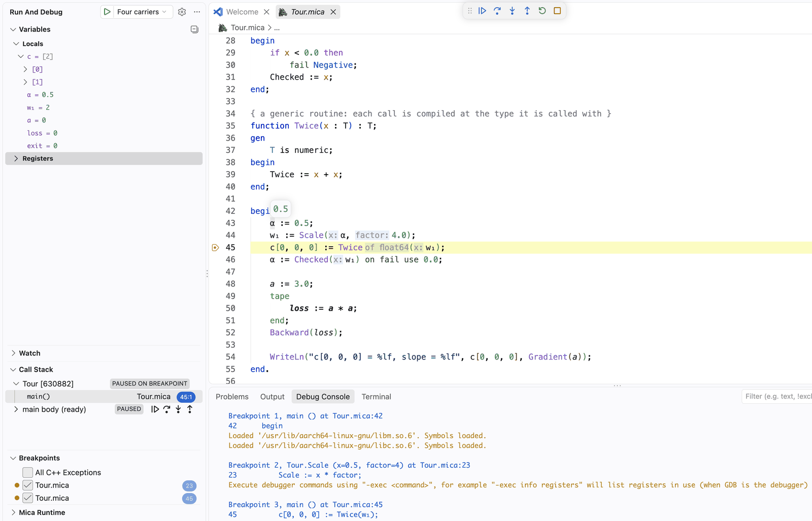Enable the All C++ Exceptions checkbox
Screen dimensions: 812x521
point(28,473)
